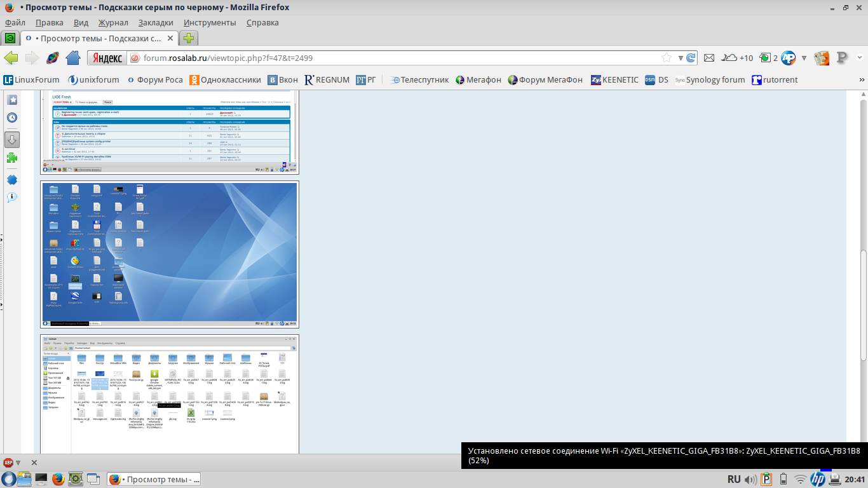The width and height of the screenshot is (868, 488).
Task: Open the РГ bookmark
Action: point(366,79)
